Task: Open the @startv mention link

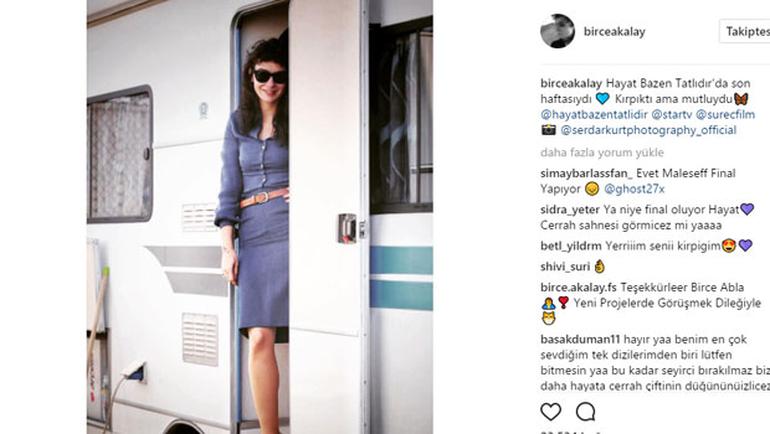Action: tap(671, 114)
